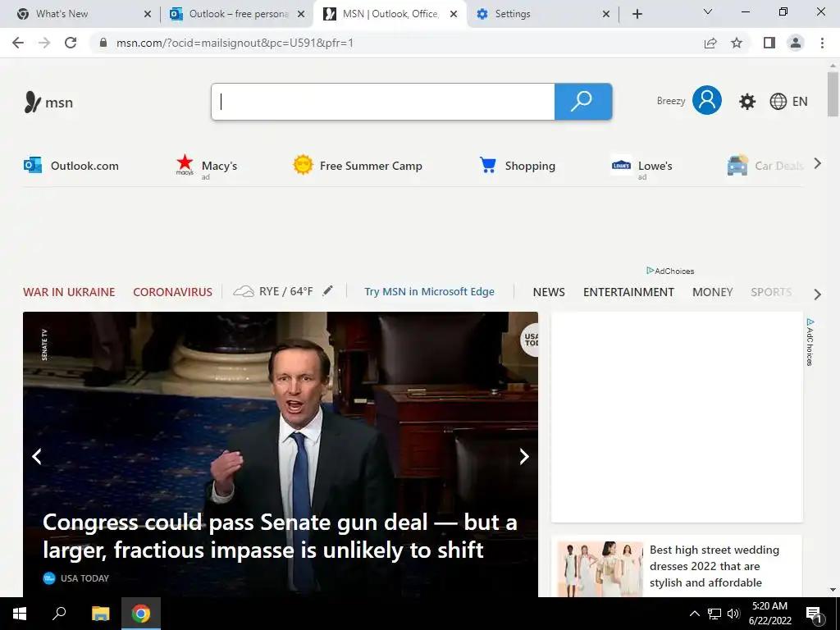
Task: Open notification center icon
Action: [814, 614]
